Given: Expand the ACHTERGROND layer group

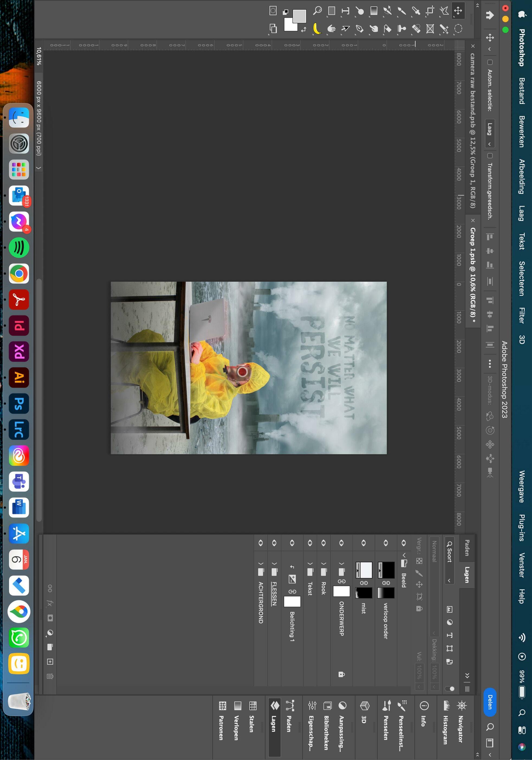Looking at the screenshot, I should pos(261,563).
